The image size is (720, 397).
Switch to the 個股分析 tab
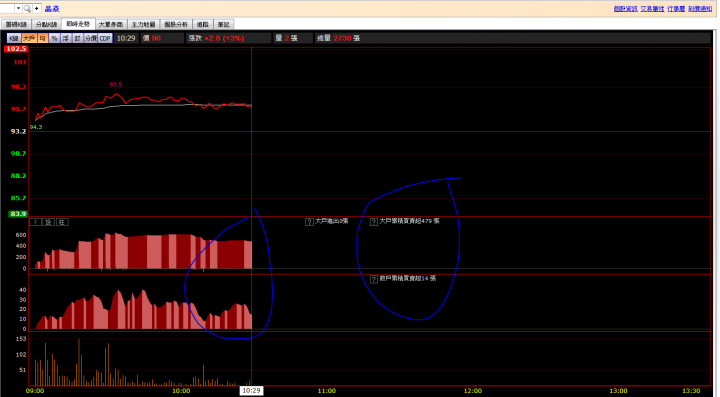[176, 24]
